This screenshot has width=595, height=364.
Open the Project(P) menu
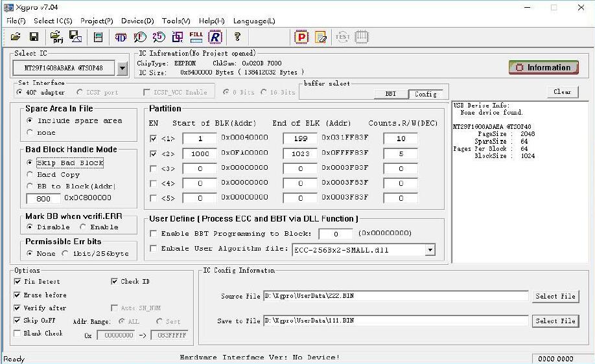(x=97, y=21)
